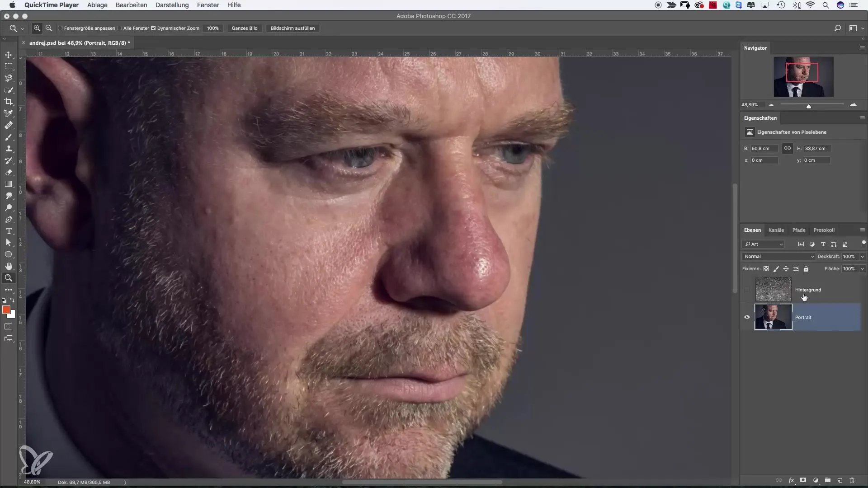This screenshot has height=488, width=868.
Task: Open the layer styles fx menu
Action: (x=791, y=480)
